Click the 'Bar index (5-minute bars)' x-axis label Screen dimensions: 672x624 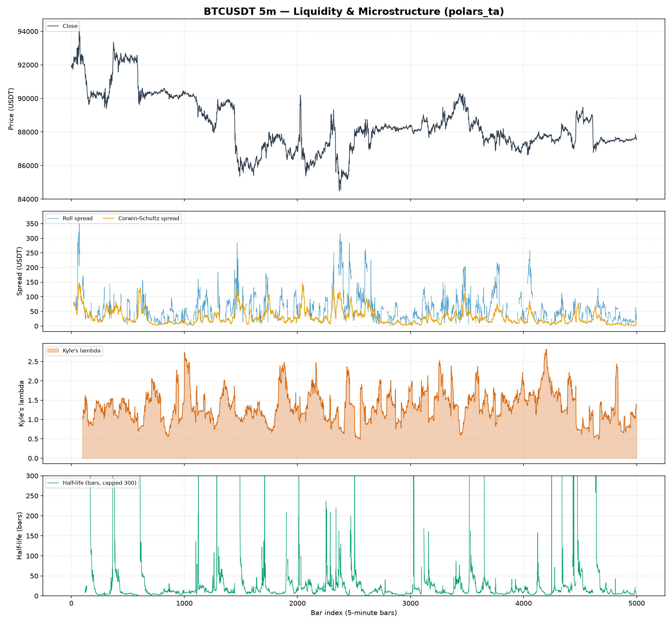tap(354, 612)
